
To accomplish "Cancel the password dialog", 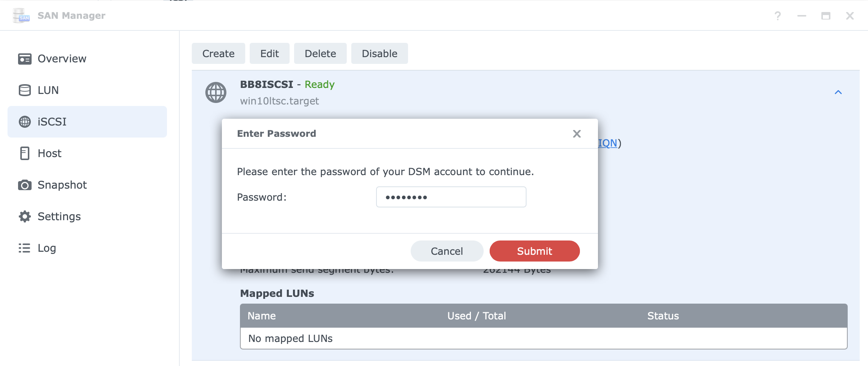I will click(447, 251).
